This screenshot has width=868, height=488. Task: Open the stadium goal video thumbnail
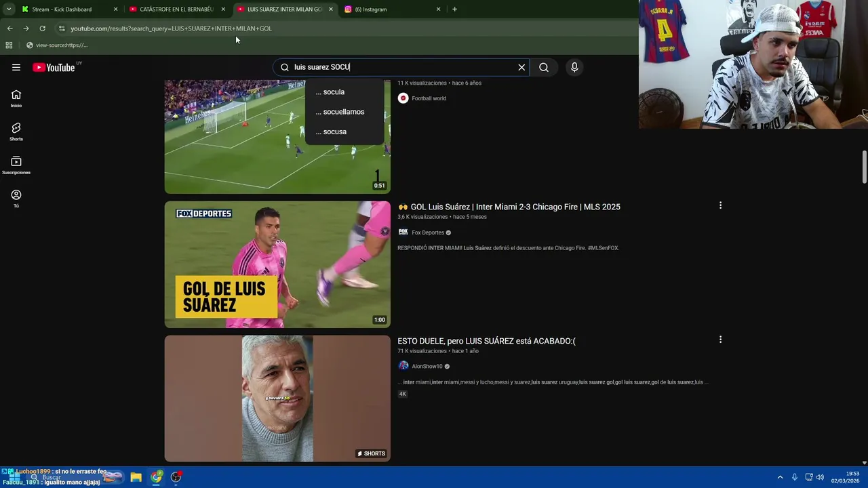tap(277, 137)
